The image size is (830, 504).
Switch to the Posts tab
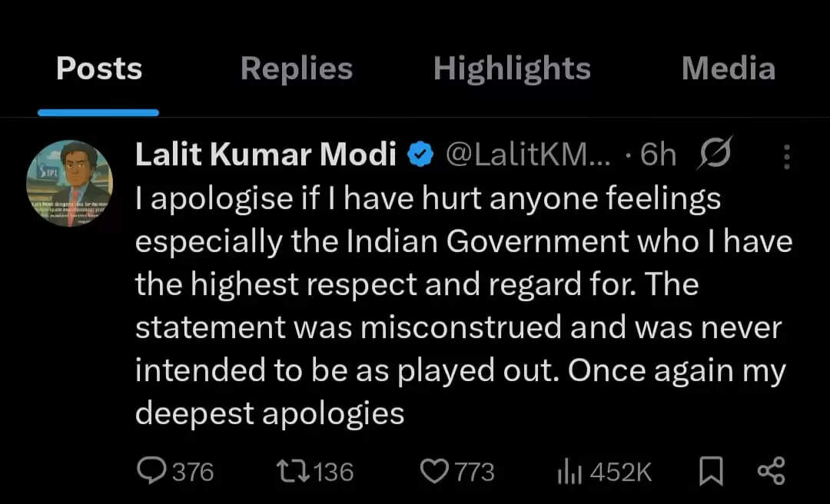[99, 69]
